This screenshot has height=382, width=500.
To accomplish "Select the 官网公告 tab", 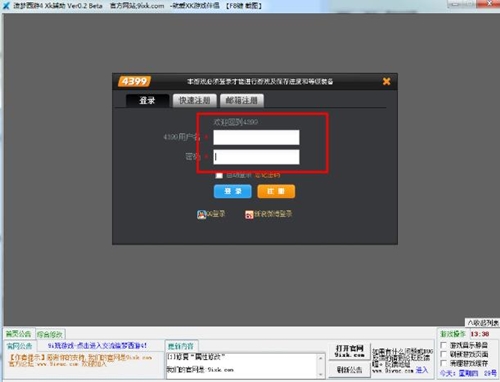I will coord(20,346).
